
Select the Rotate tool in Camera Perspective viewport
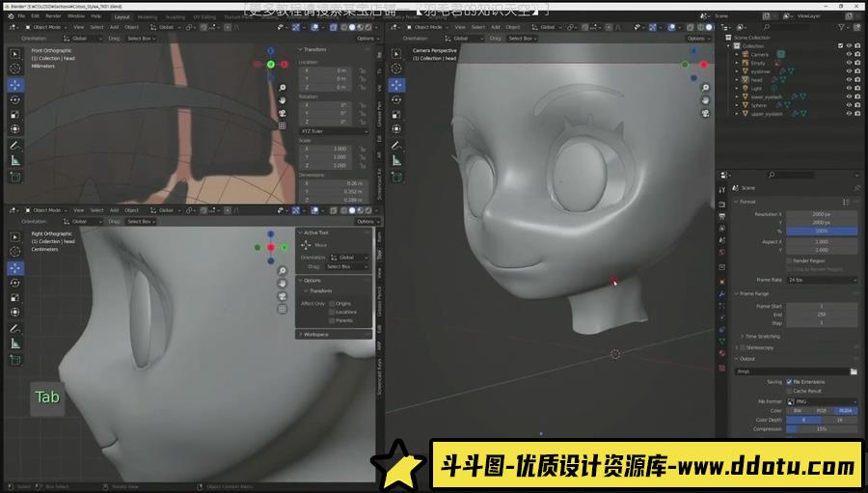pyautogui.click(x=396, y=99)
